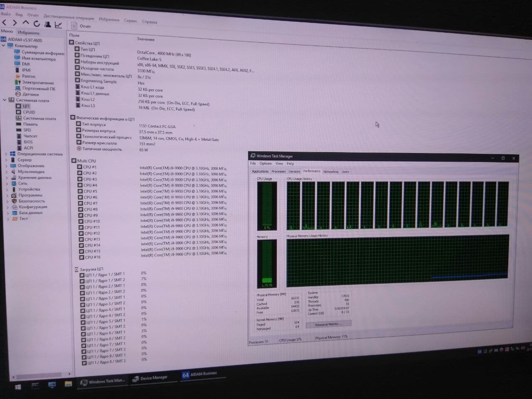Open the Windows Start button
The image size is (532, 399).
tap(18, 387)
